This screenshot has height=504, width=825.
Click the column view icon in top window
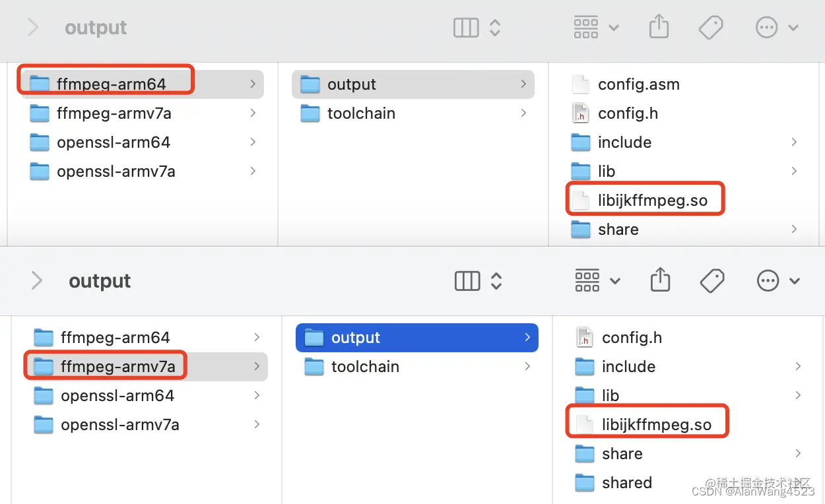coord(467,28)
